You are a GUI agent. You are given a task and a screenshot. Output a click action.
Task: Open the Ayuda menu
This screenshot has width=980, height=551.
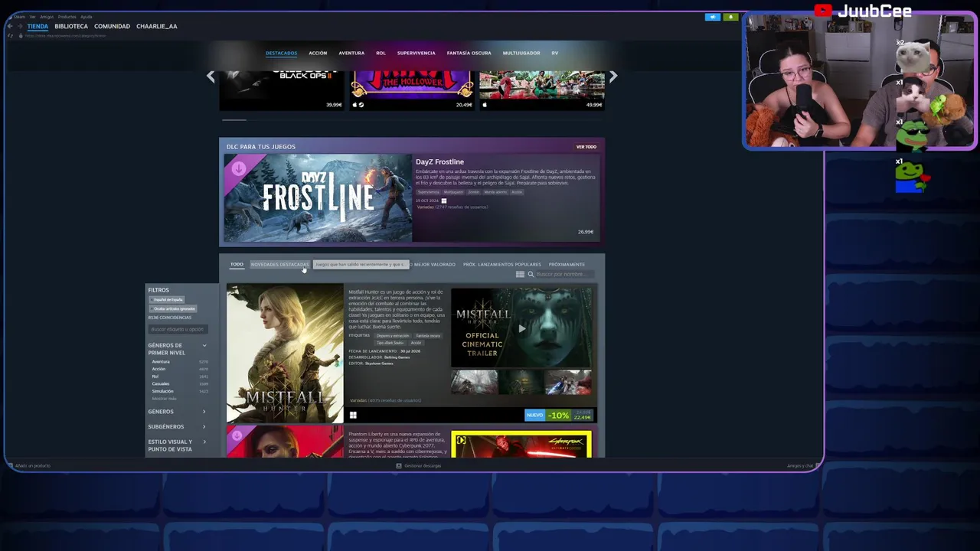(87, 16)
